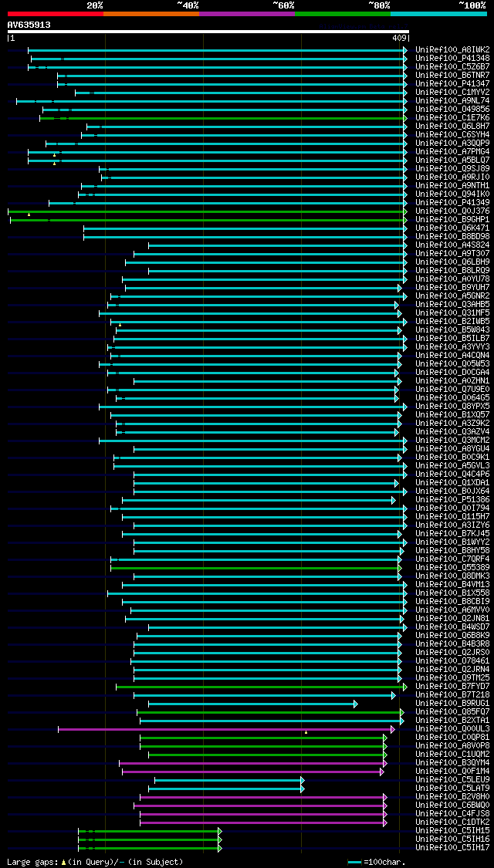Click the purple alignment bar for UniRef100_C6BWQ0
Image resolution: width=494 pixels, height=868 pixels.
260,806
